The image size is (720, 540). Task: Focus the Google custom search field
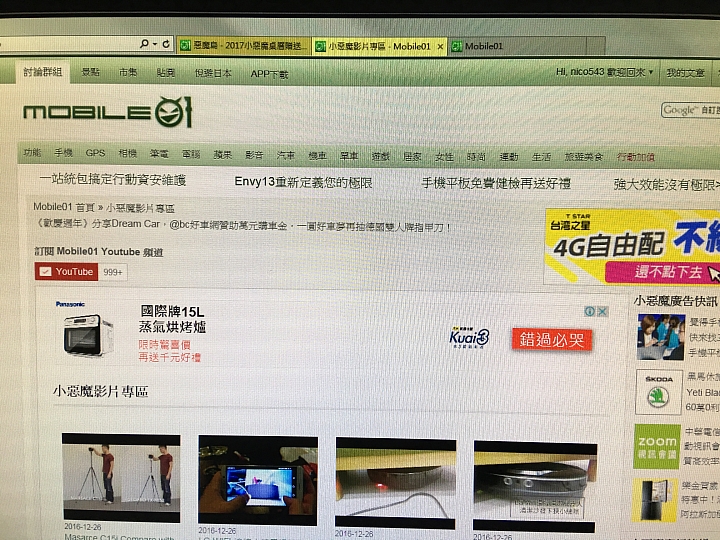690,110
